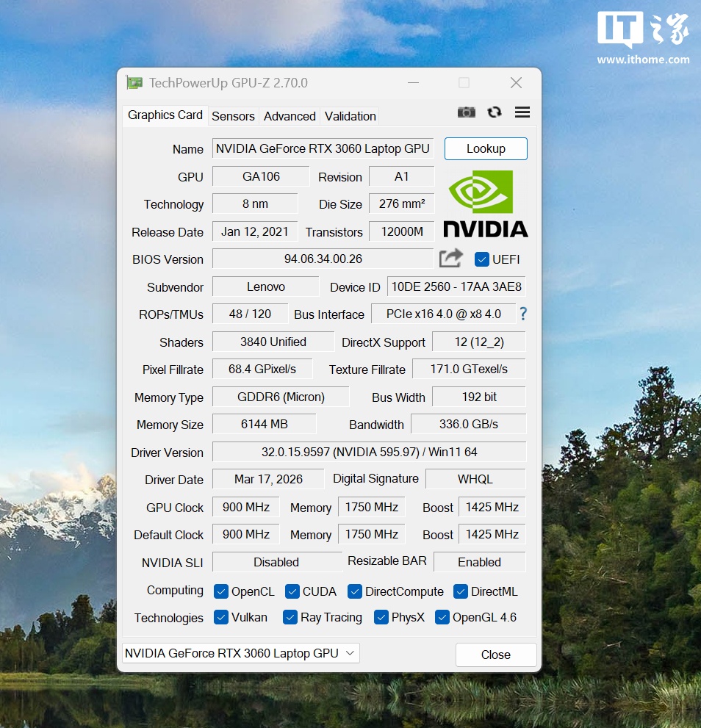Screen dimensions: 701x728
Task: Minimize the GPU-Z window
Action: click(414, 83)
